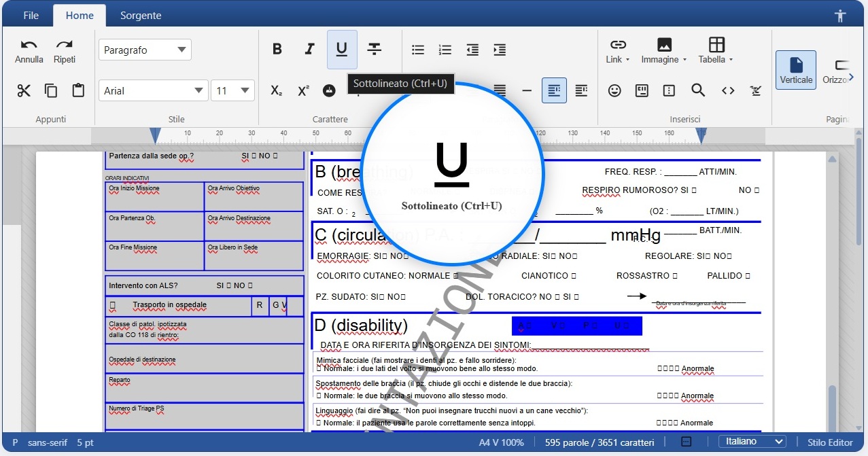Toggle the Sottolineato underline button
The height and width of the screenshot is (456, 868).
pos(342,49)
